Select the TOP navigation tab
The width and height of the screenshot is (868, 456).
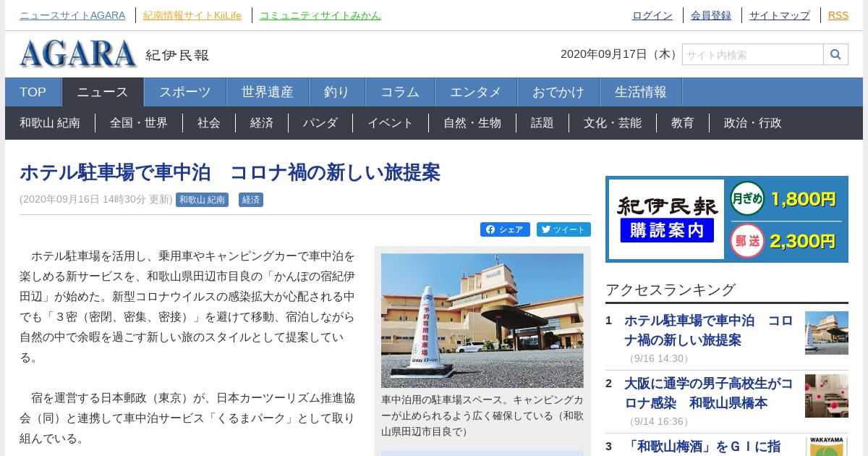pos(33,92)
